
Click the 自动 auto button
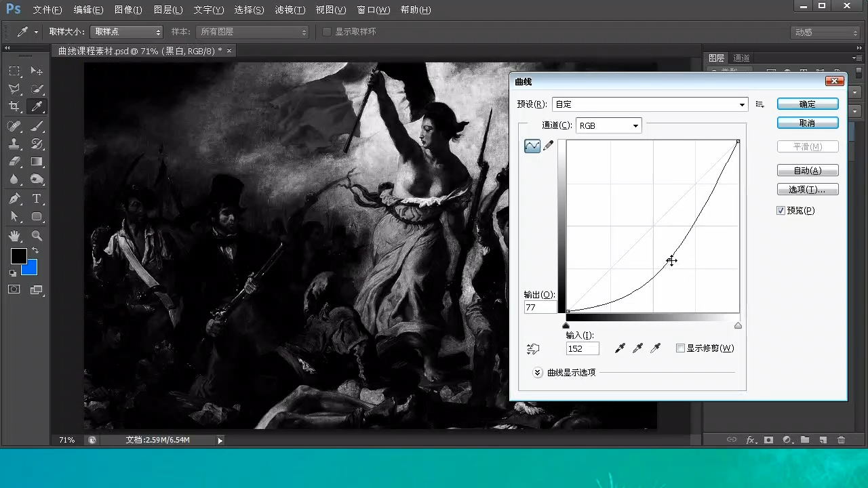pos(808,171)
